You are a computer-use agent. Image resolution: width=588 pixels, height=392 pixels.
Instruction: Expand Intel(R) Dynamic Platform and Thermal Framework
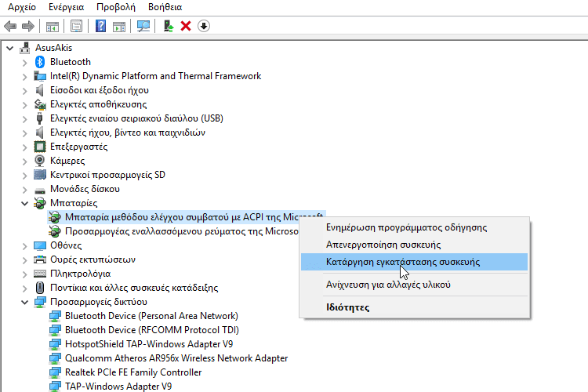[25, 77]
